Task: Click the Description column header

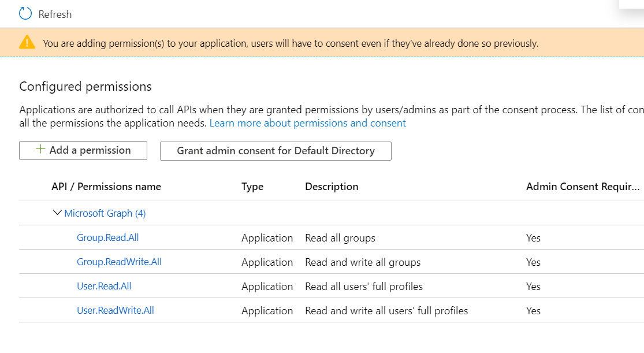Action: point(332,187)
